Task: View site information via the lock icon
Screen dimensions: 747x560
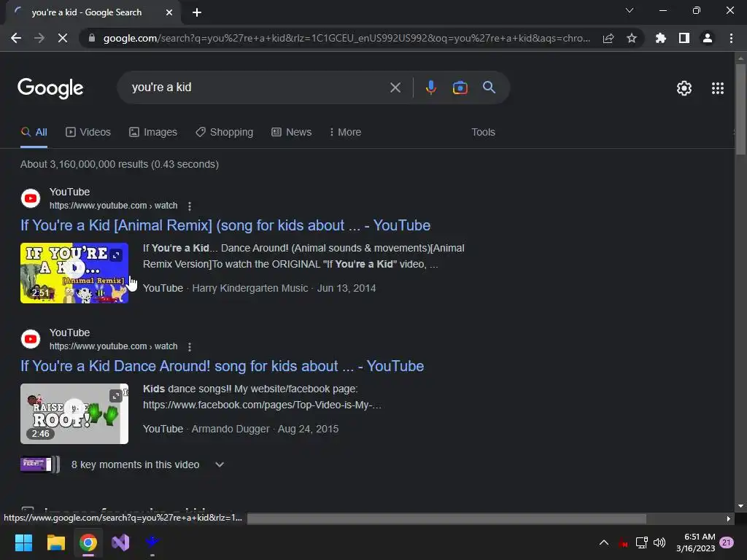Action: click(x=92, y=38)
